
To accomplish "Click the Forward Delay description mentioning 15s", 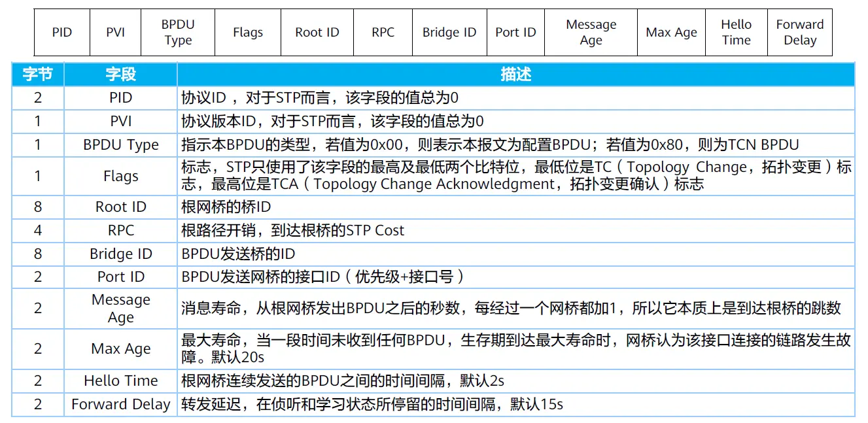I will (x=515, y=404).
